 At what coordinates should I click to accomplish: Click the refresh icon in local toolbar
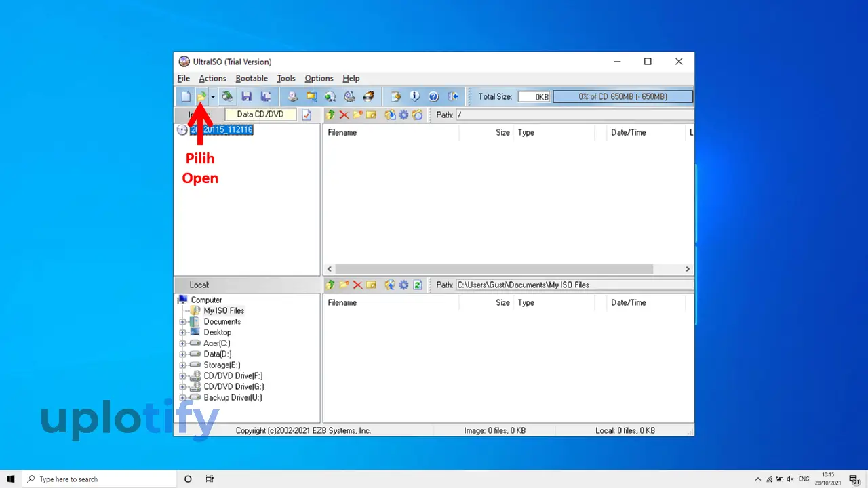click(x=418, y=285)
